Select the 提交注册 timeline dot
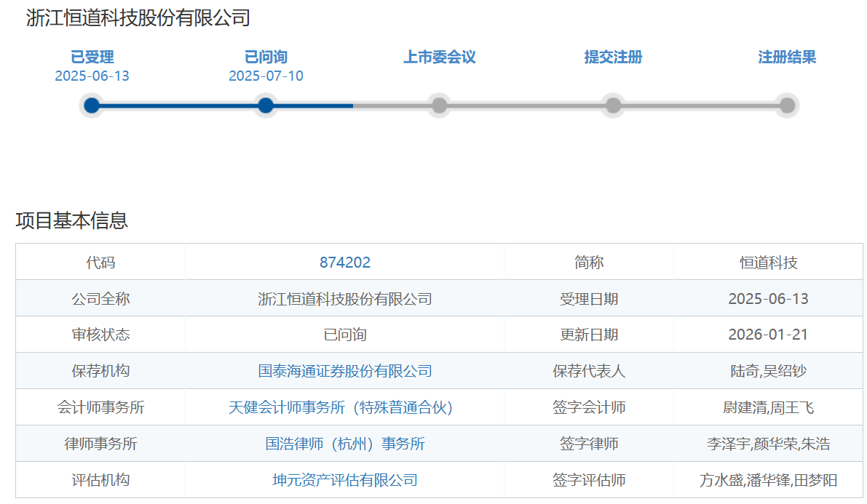Image resolution: width=867 pixels, height=504 pixels. (x=613, y=105)
